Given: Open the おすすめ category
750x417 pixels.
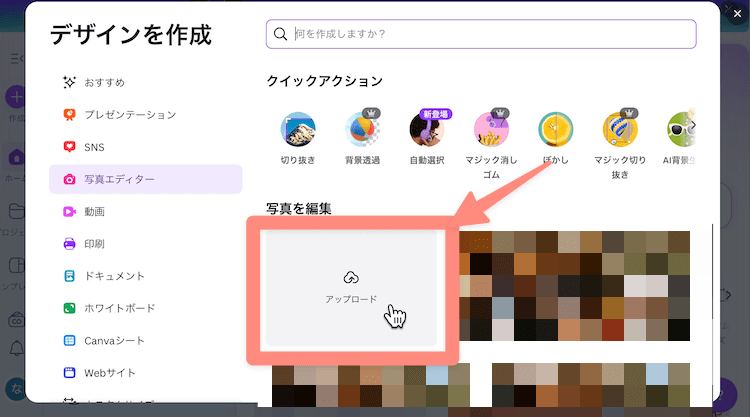Looking at the screenshot, I should tap(145, 82).
